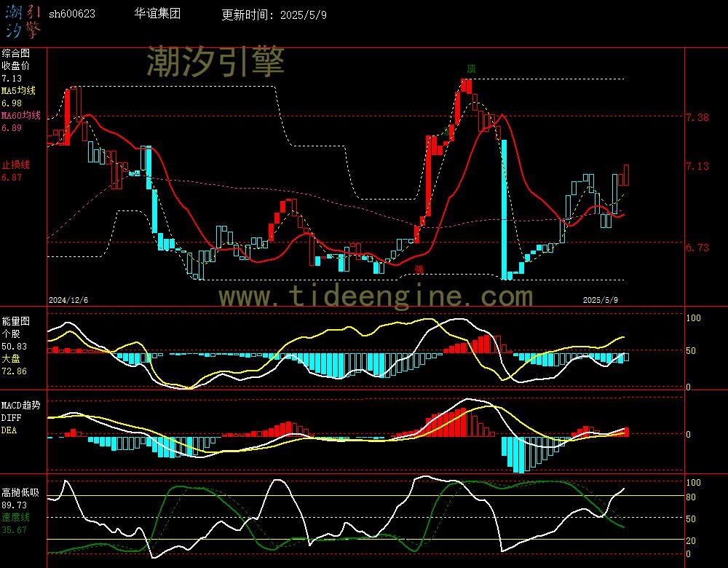
Task: Select the yellow 大盘 legend label
Action: click(x=11, y=358)
